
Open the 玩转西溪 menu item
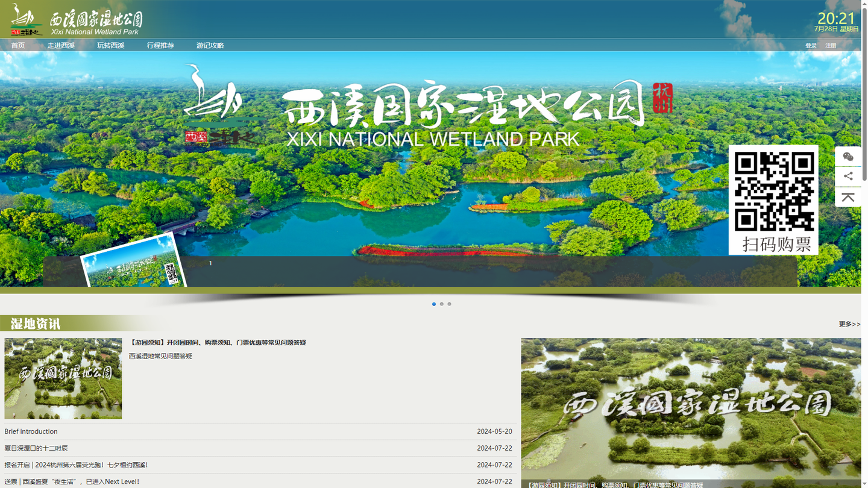coord(110,46)
